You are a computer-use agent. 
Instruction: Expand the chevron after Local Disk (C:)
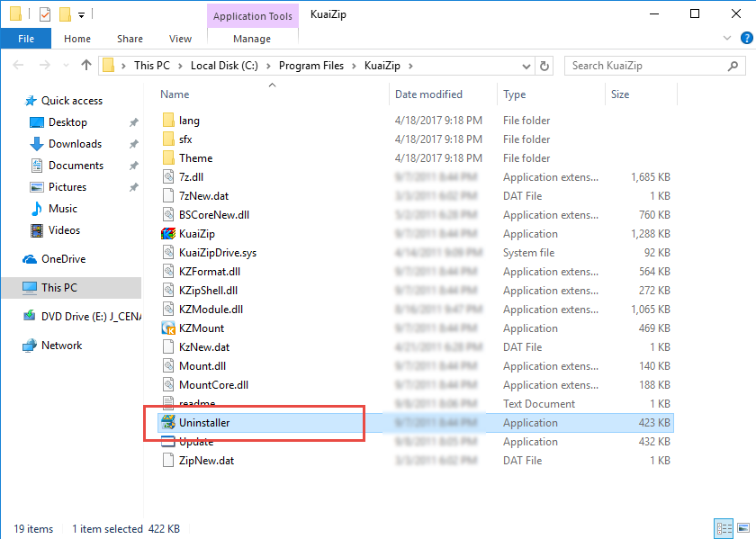click(x=268, y=66)
